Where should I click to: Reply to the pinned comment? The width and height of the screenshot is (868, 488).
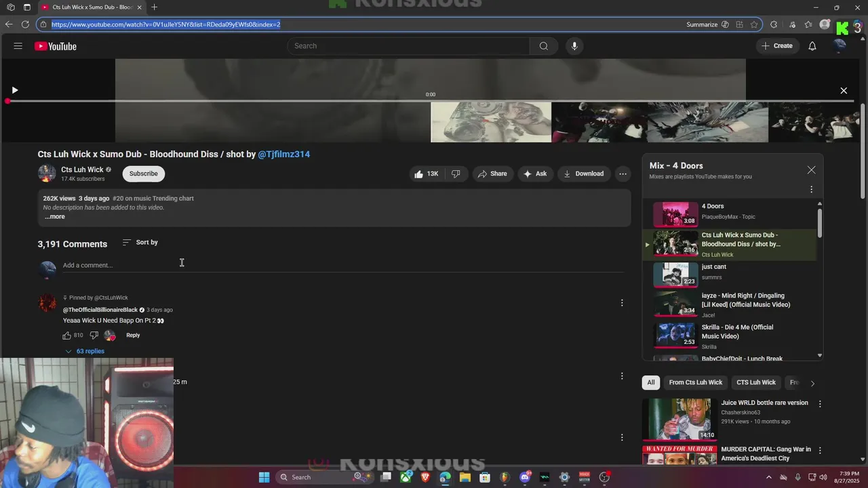click(x=133, y=335)
